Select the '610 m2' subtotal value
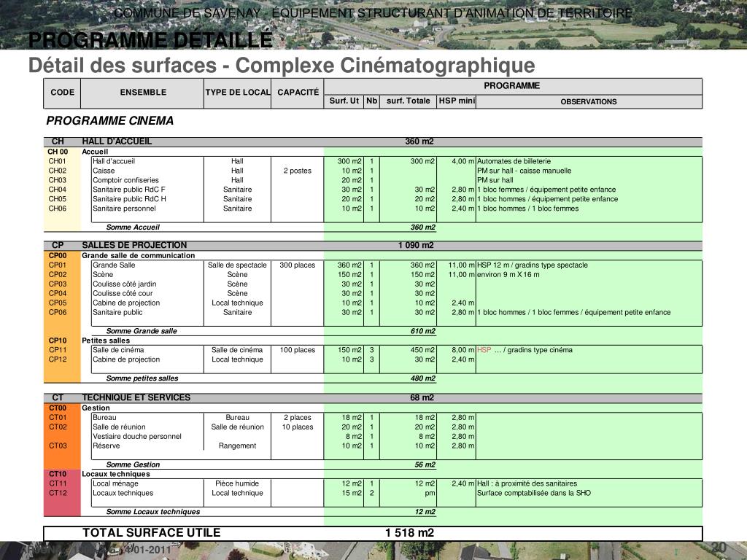The image size is (747, 560). click(423, 332)
